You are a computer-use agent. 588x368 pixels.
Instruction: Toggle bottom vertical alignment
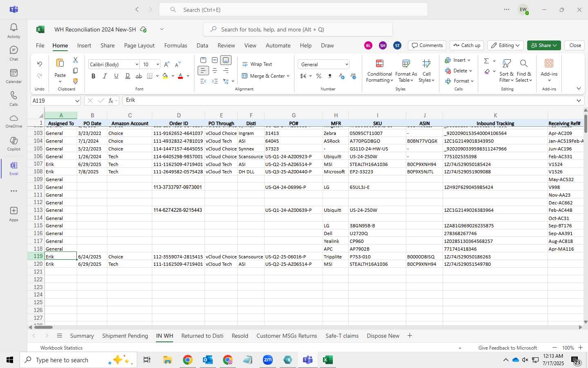[x=226, y=60]
